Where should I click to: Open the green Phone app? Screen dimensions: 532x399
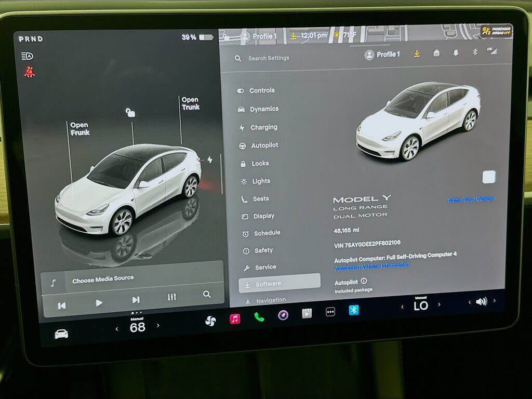(x=259, y=317)
